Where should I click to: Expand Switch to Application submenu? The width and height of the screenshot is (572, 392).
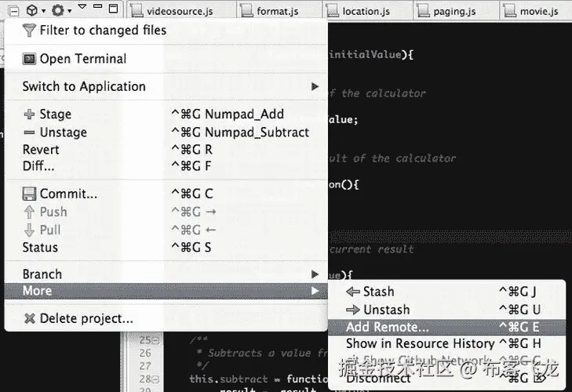coord(166,86)
